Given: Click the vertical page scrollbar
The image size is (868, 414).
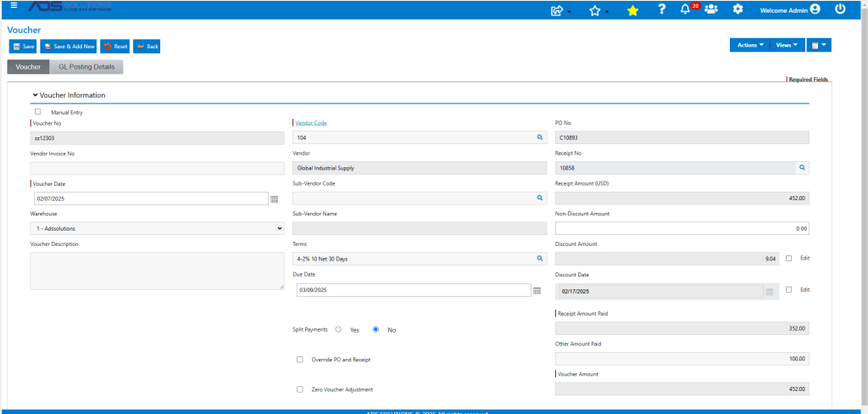Looking at the screenshot, I should [x=864, y=205].
